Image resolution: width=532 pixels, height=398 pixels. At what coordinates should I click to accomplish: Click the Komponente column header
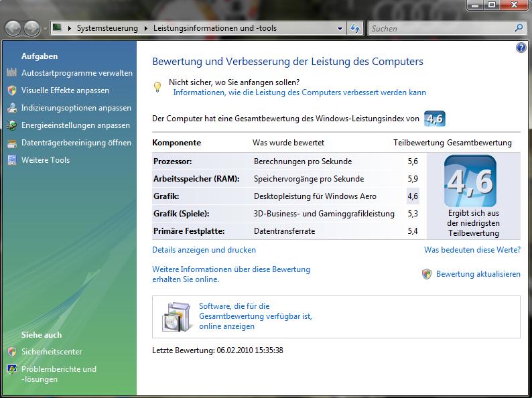click(x=176, y=143)
